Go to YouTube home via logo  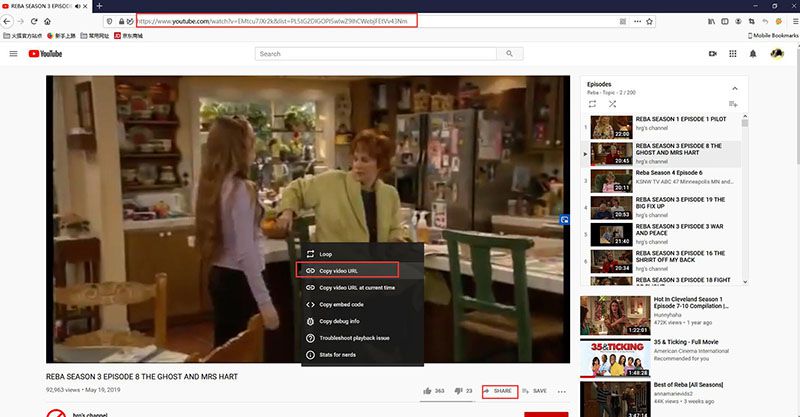45,54
